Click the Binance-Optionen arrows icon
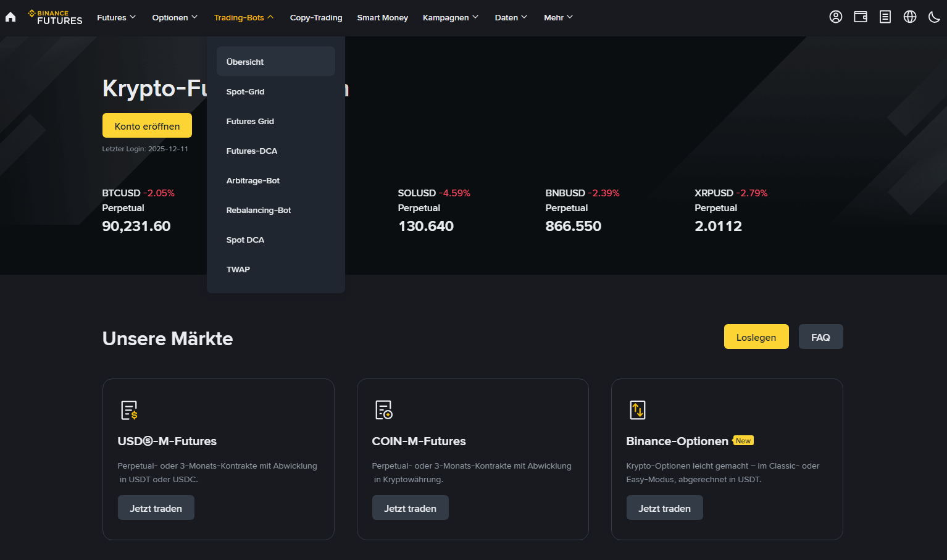The image size is (947, 560). (x=638, y=410)
